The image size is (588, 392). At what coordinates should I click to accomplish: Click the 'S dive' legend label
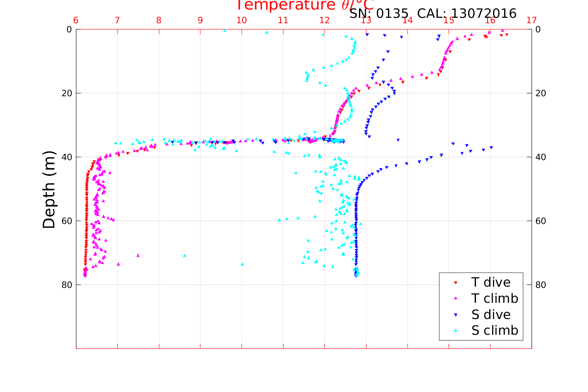coord(491,315)
